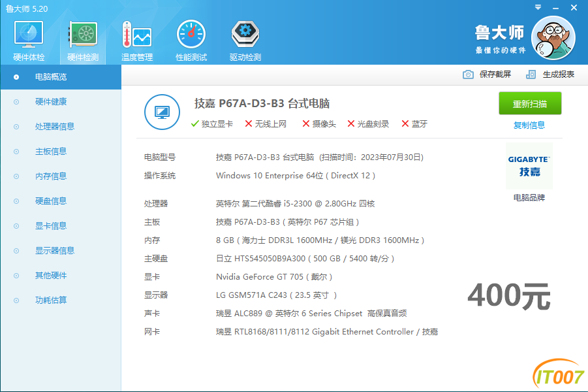Click the 摄像头 status item

click(x=319, y=124)
